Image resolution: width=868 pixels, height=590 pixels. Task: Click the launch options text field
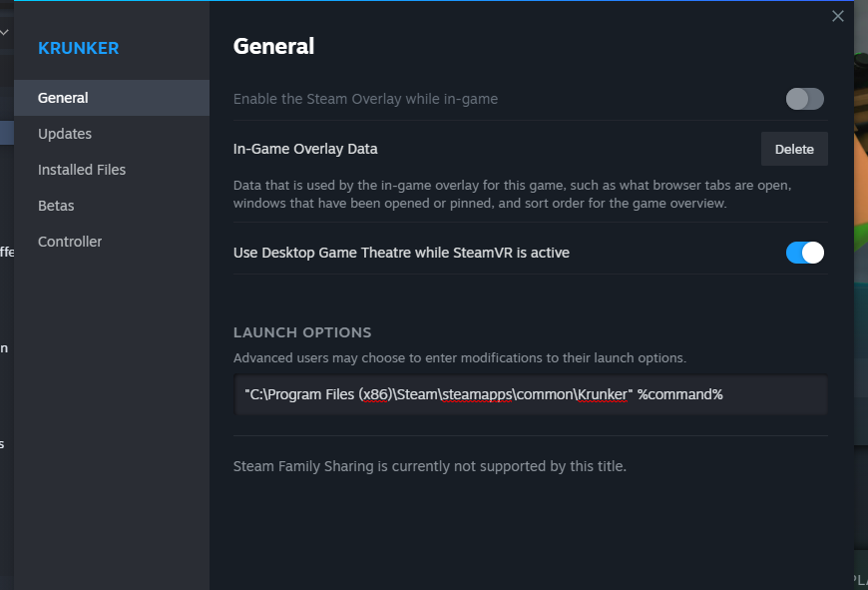[531, 394]
